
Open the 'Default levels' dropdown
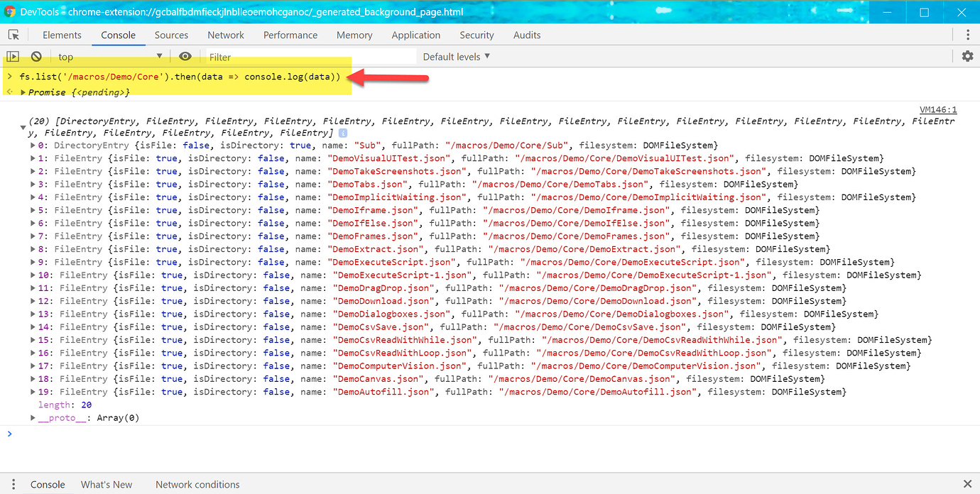pyautogui.click(x=455, y=56)
